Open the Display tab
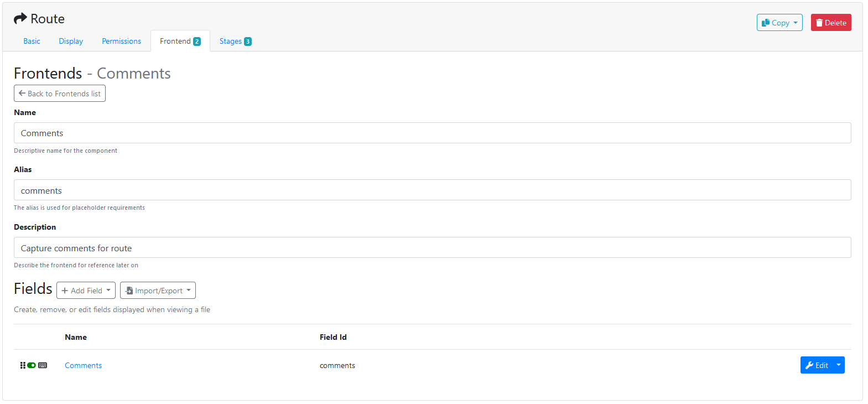Viewport: 868px width, 404px height. [71, 41]
